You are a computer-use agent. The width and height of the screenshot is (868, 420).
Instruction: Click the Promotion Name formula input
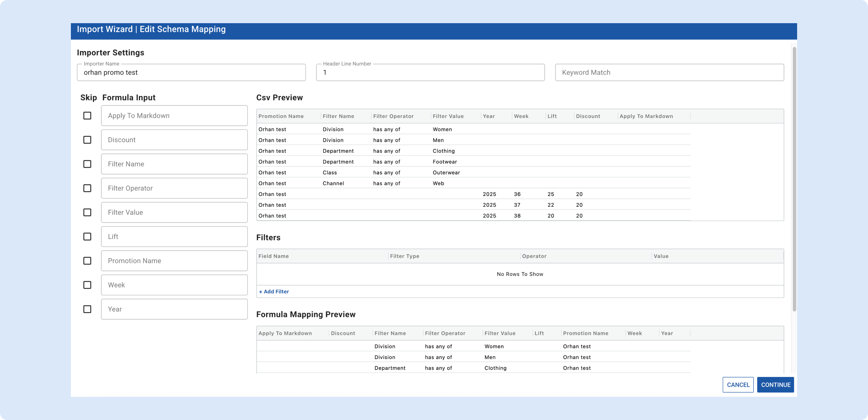click(x=174, y=261)
